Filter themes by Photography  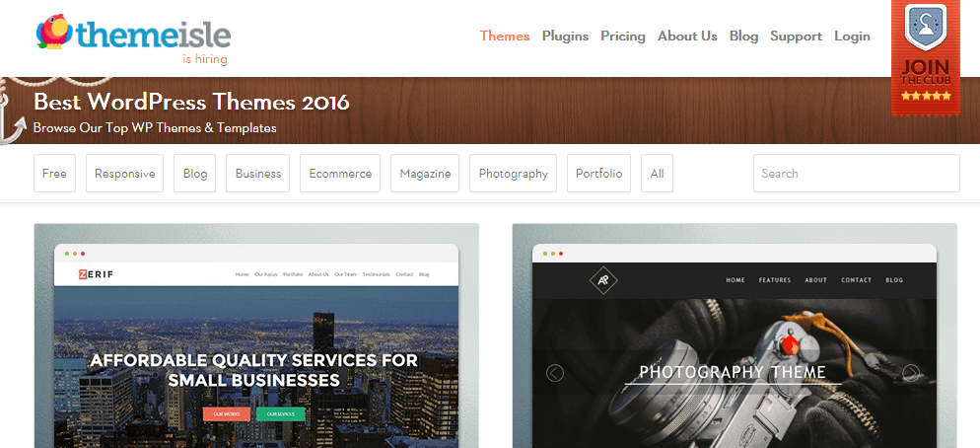(x=513, y=174)
